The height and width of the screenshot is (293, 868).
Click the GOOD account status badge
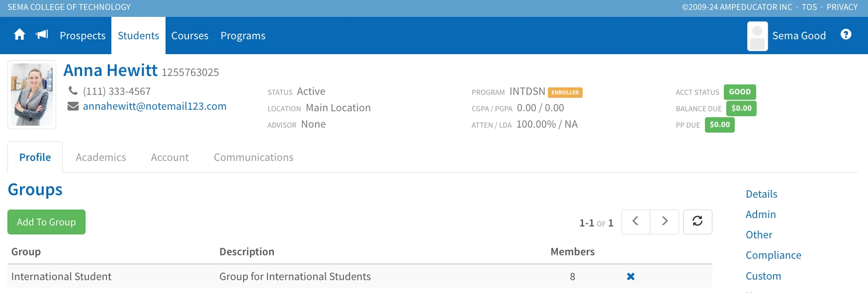740,92
